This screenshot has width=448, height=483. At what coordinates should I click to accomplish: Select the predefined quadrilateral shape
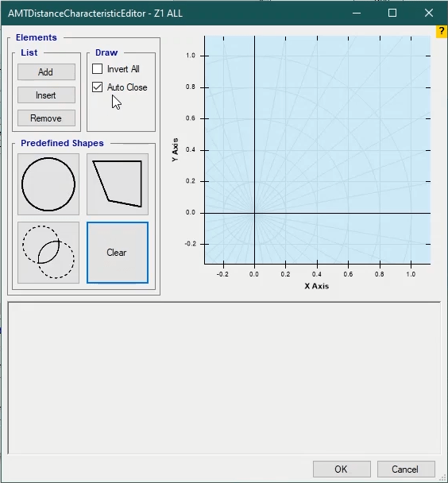[118, 184]
